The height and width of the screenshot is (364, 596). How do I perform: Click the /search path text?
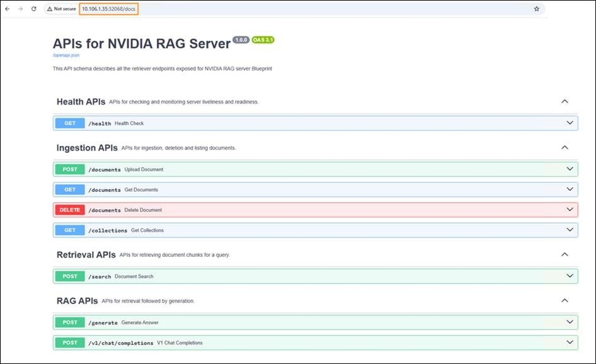100,276
